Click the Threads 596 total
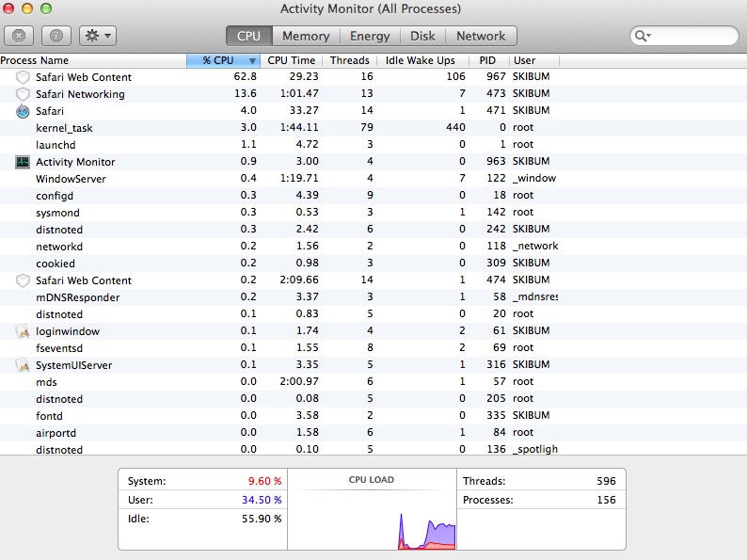The width and height of the screenshot is (747, 560). [x=606, y=481]
